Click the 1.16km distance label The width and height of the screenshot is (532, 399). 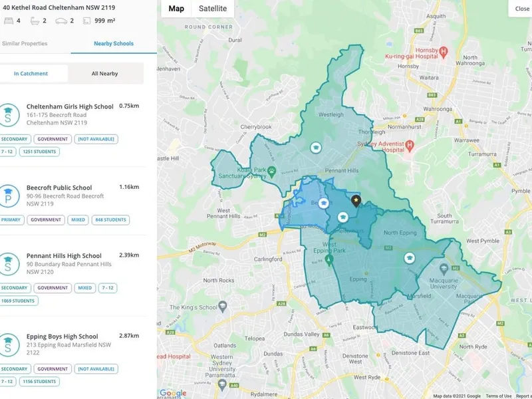point(129,187)
